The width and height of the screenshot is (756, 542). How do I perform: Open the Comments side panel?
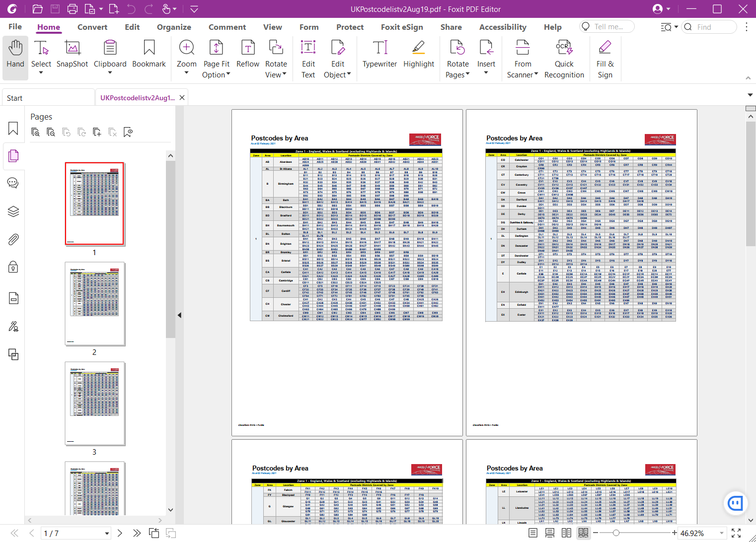pyautogui.click(x=13, y=183)
